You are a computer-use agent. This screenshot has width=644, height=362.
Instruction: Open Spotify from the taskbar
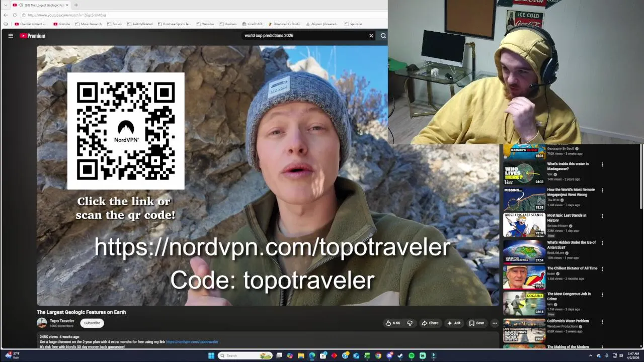pyautogui.click(x=412, y=355)
